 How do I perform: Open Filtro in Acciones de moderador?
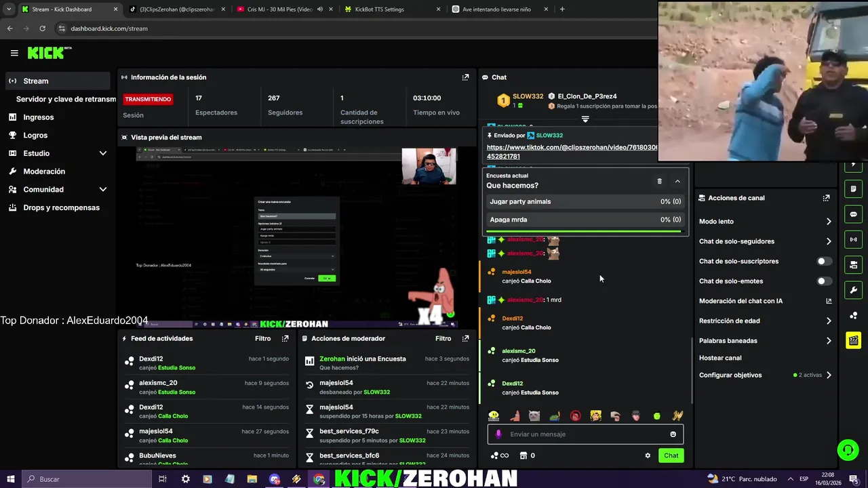click(x=443, y=338)
